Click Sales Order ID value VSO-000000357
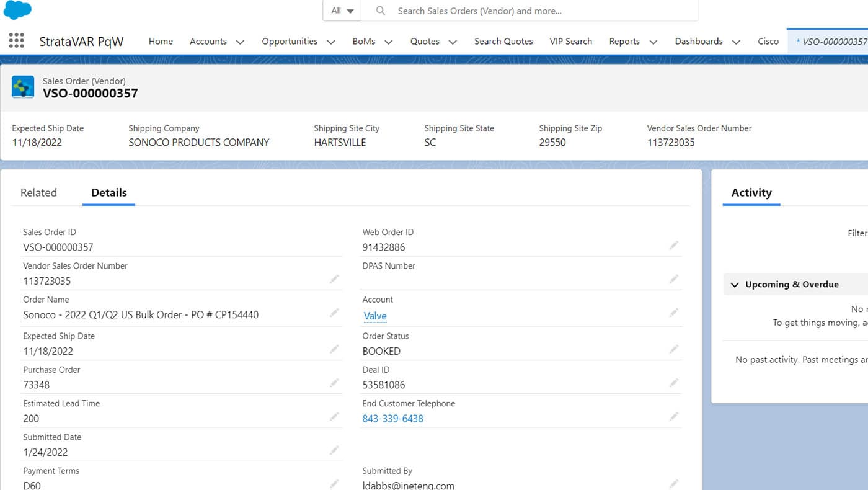The image size is (868, 490). click(58, 247)
